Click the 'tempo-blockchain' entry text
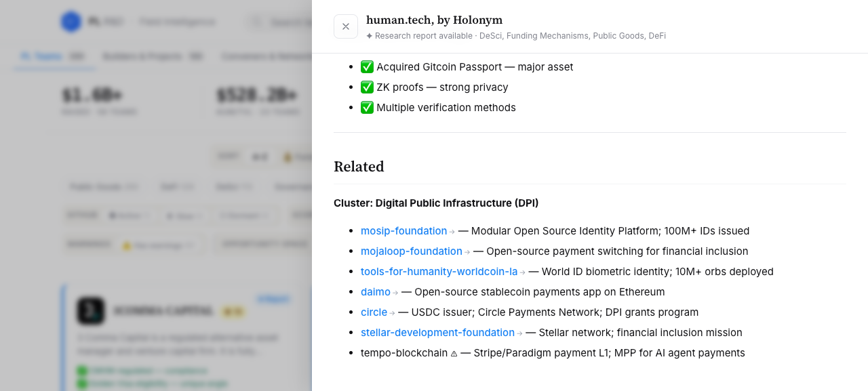 [x=404, y=353]
